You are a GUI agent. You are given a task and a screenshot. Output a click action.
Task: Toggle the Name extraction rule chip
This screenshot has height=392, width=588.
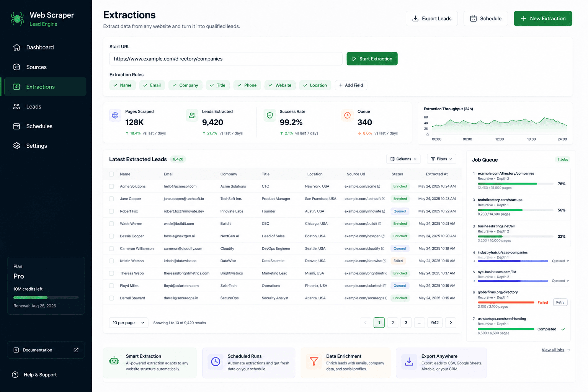pyautogui.click(x=122, y=85)
